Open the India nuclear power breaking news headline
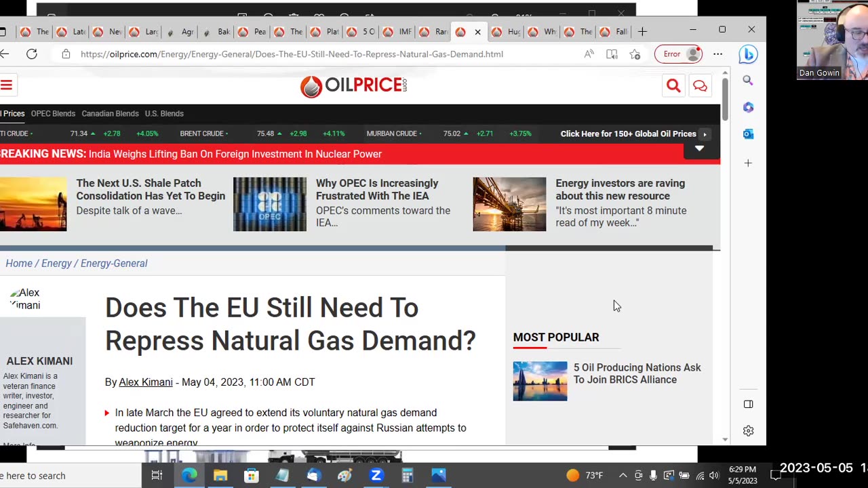 point(235,154)
